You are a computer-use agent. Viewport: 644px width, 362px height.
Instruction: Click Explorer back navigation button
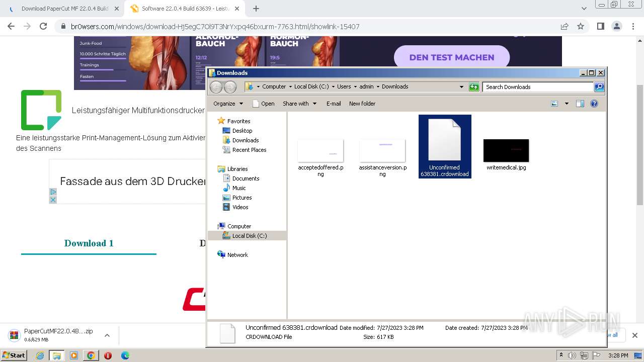point(216,87)
